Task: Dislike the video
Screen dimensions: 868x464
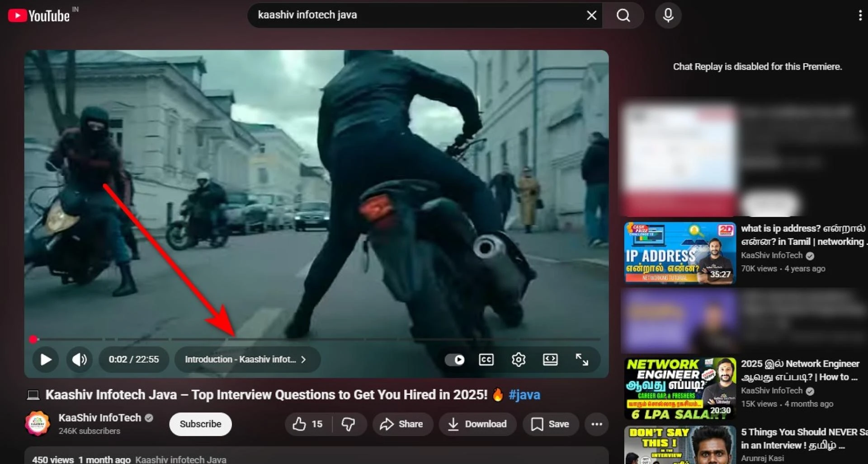Action: [x=348, y=424]
